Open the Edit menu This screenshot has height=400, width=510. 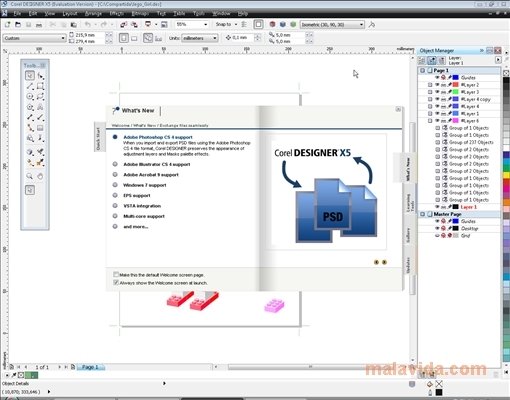point(33,13)
